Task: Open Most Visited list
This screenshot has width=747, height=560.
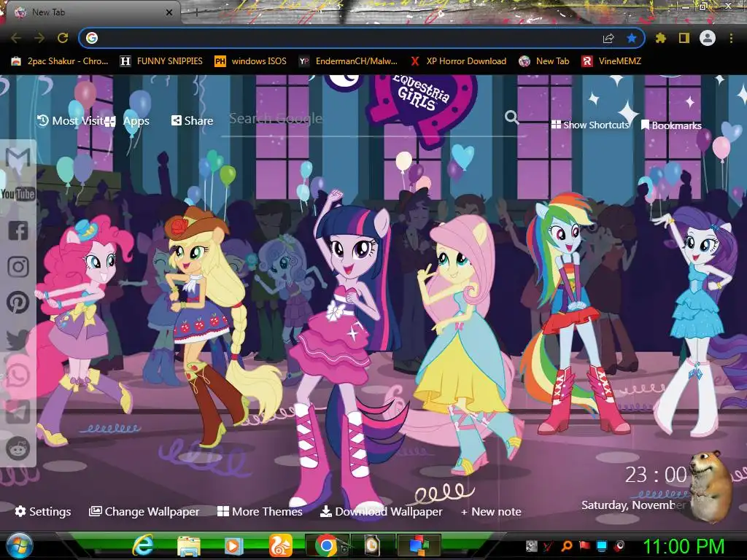Action: (x=70, y=121)
